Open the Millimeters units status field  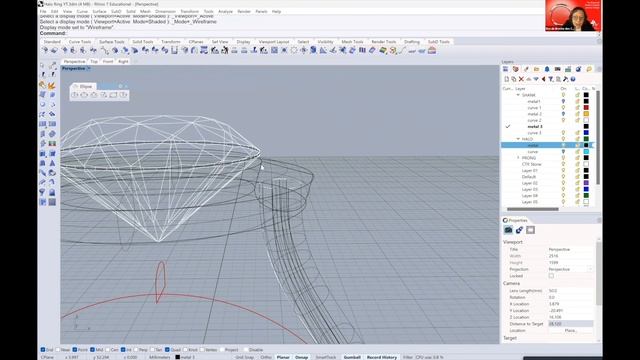[160, 357]
